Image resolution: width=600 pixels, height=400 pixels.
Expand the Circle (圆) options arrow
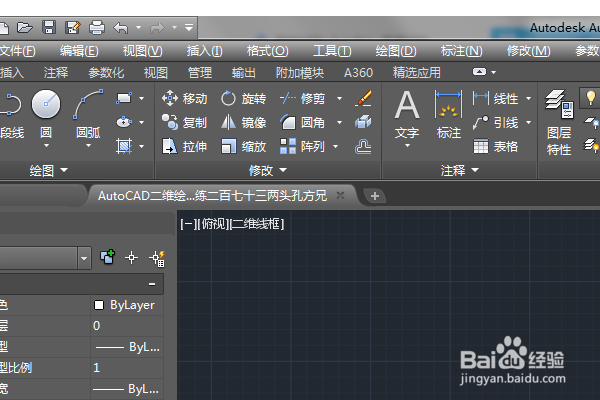46,145
